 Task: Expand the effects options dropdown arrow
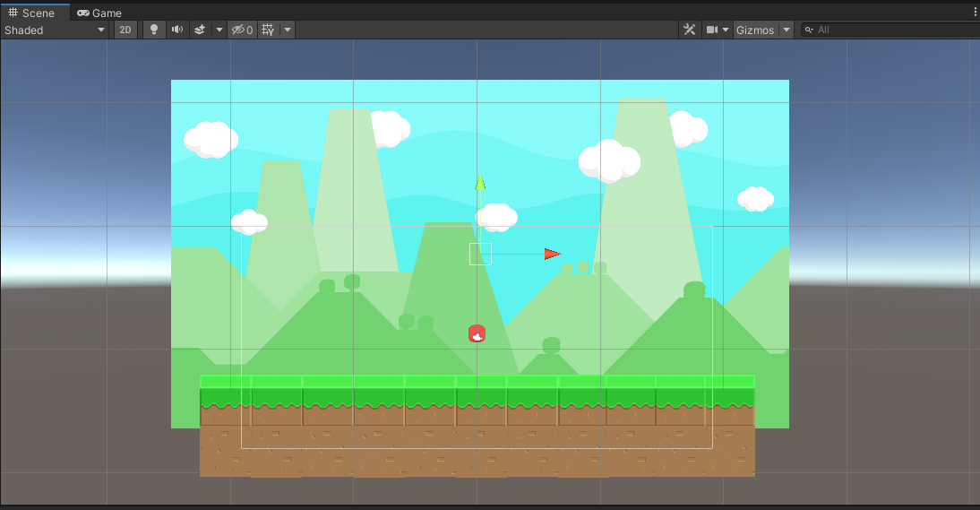219,30
